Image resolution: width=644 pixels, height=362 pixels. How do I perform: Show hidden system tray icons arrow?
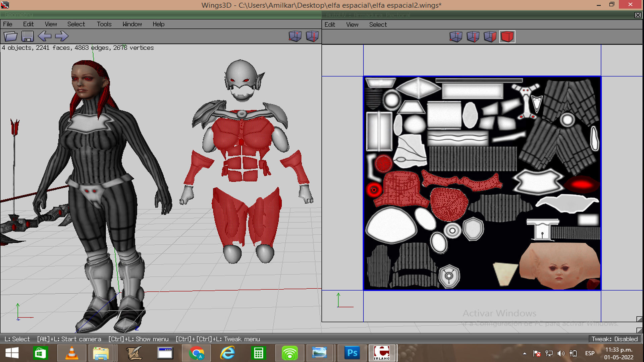coord(525,353)
